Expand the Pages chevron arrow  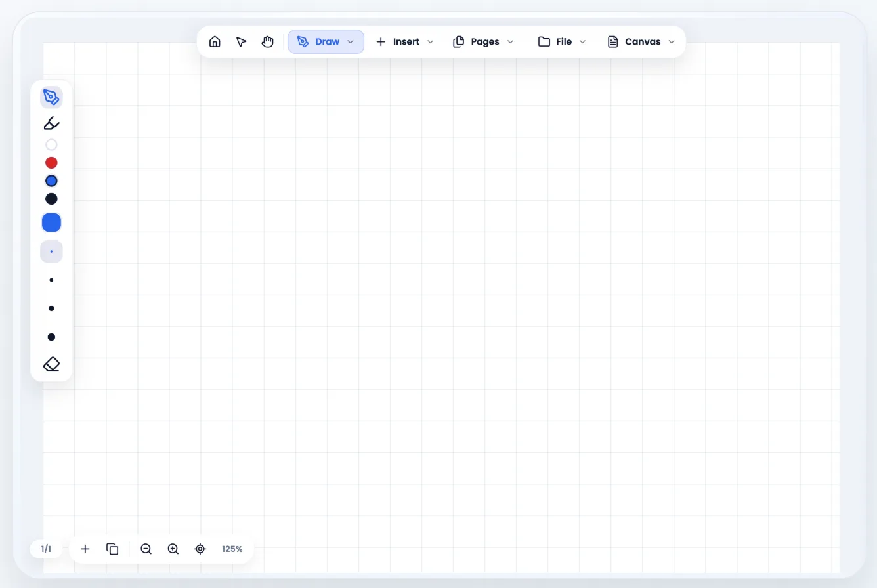tap(511, 42)
